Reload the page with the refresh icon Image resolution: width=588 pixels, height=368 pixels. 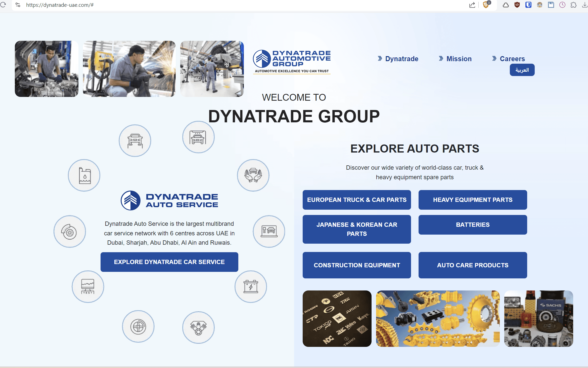[3, 5]
